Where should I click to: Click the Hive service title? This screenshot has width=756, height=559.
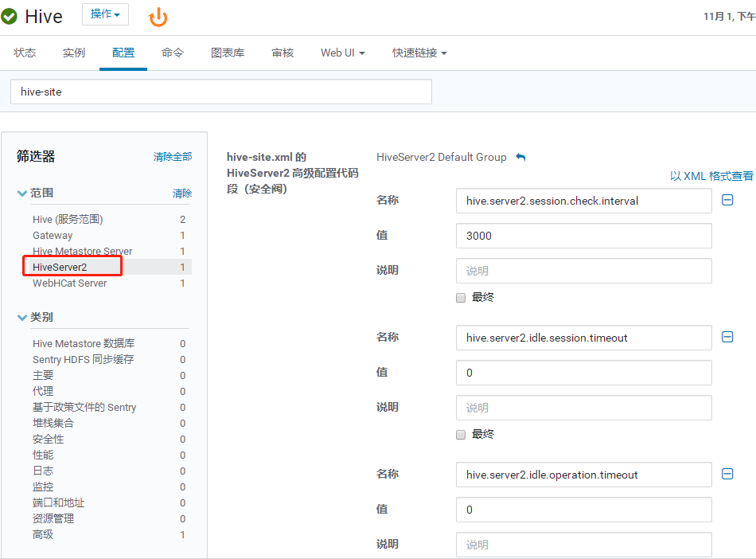[x=44, y=17]
